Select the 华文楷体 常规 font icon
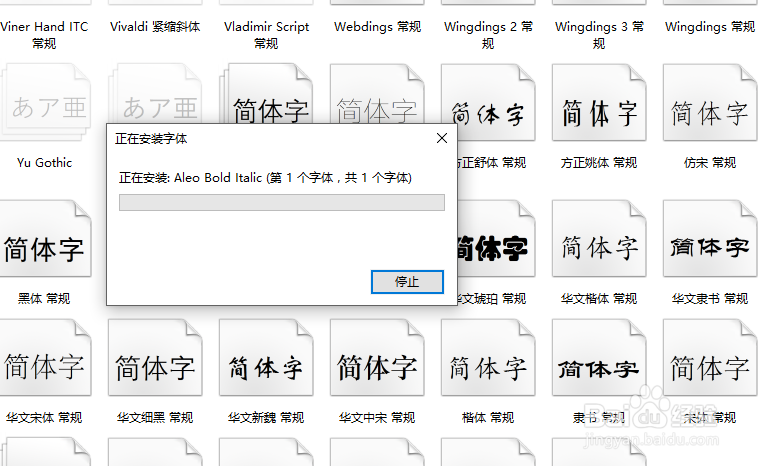Viewport: 761px width, 466px height. coord(599,239)
